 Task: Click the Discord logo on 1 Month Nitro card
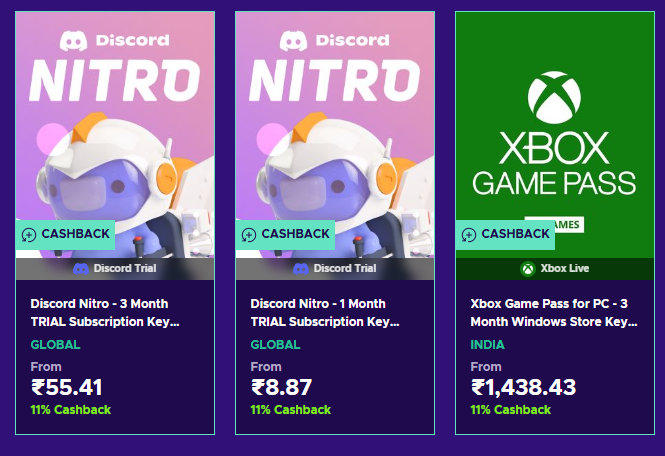[x=293, y=41]
